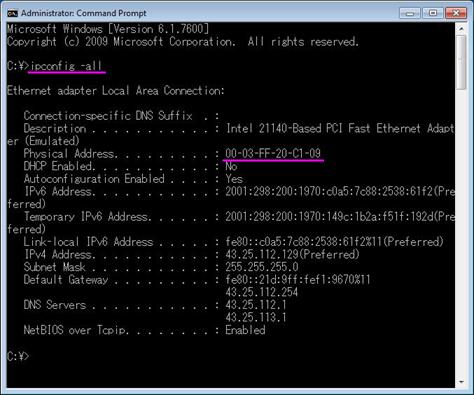Click the Link-local IPv6 Address value
Screen dimensions: 474x395
pyautogui.click(x=334, y=242)
